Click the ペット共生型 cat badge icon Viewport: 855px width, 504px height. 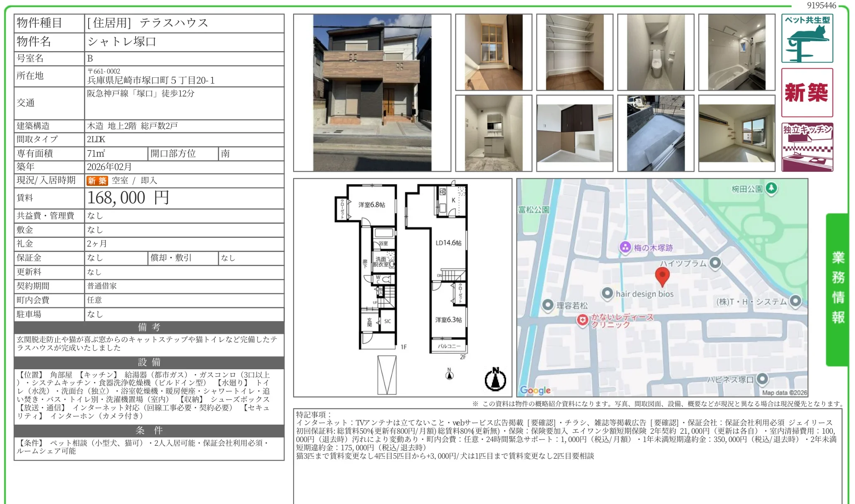coord(807,39)
